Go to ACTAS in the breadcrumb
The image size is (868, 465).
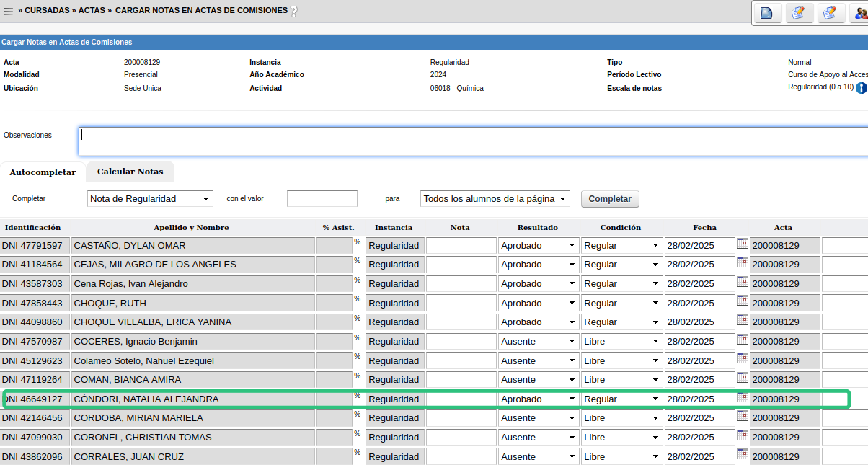[x=92, y=11]
